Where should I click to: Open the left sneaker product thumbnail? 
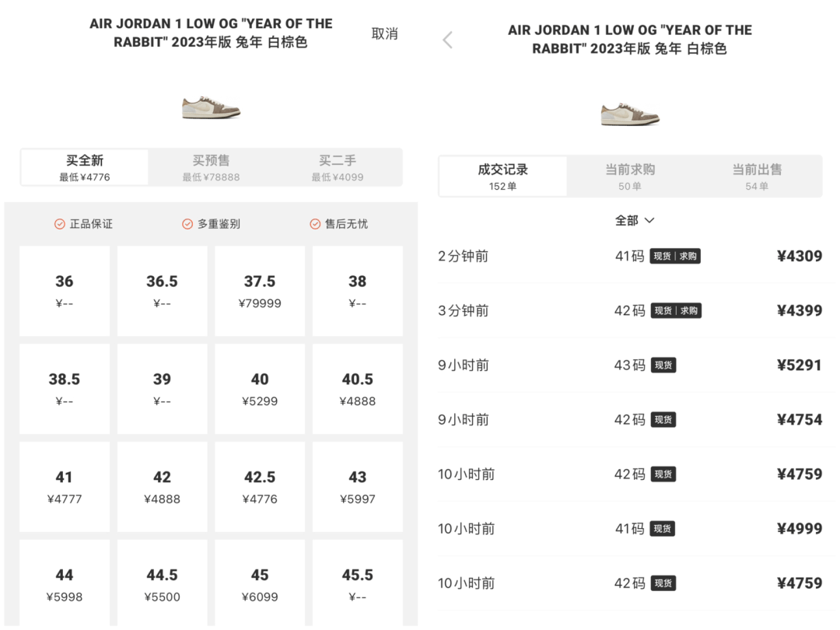[x=211, y=107]
